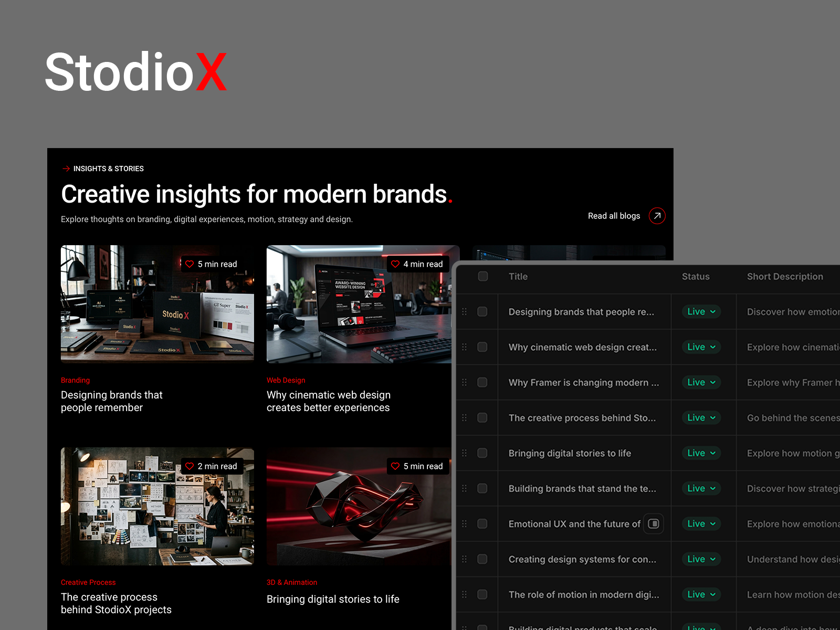
Task: Open Live status dropdown for Emotional UX
Action: [x=701, y=524]
